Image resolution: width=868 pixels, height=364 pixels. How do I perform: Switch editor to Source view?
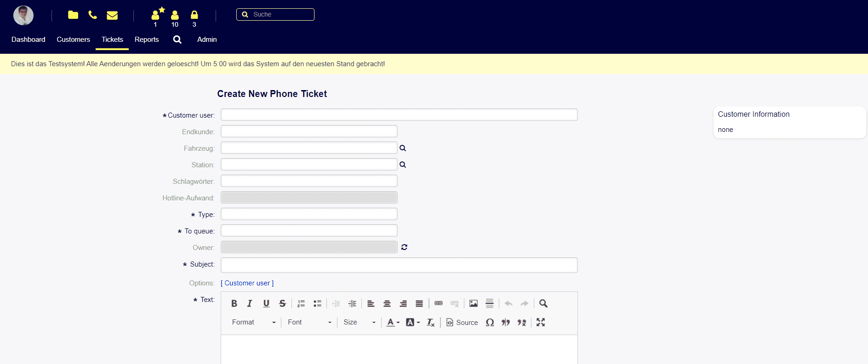(462, 322)
